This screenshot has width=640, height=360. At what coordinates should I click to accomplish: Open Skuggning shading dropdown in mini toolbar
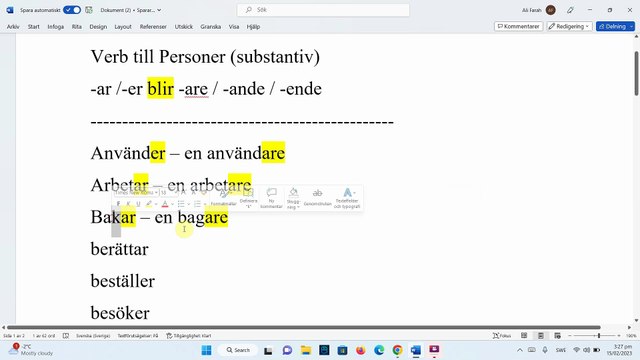click(x=293, y=198)
